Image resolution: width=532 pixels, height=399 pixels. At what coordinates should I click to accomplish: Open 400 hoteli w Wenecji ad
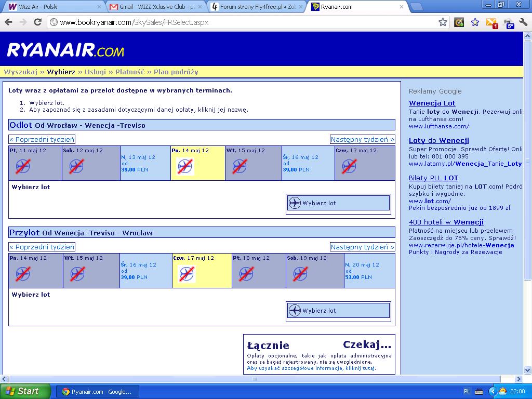446,222
